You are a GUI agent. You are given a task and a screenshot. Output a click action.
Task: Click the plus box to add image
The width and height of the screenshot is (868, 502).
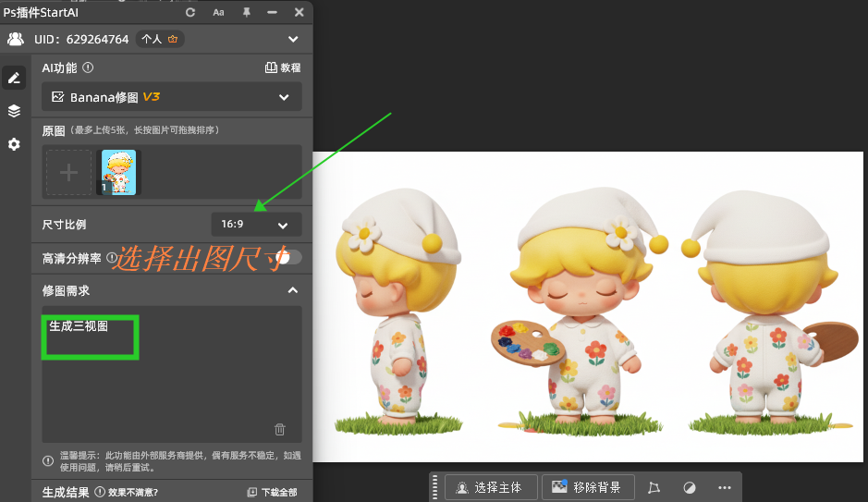[68, 172]
